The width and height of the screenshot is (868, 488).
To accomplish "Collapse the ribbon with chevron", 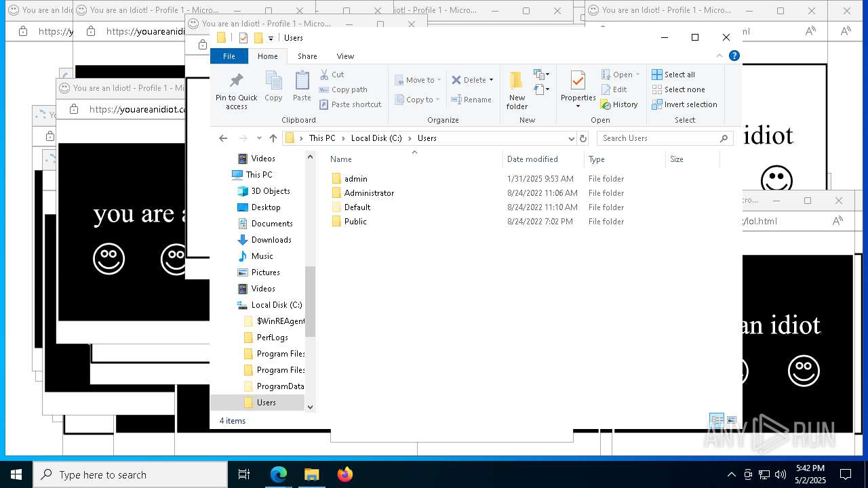I will click(719, 56).
